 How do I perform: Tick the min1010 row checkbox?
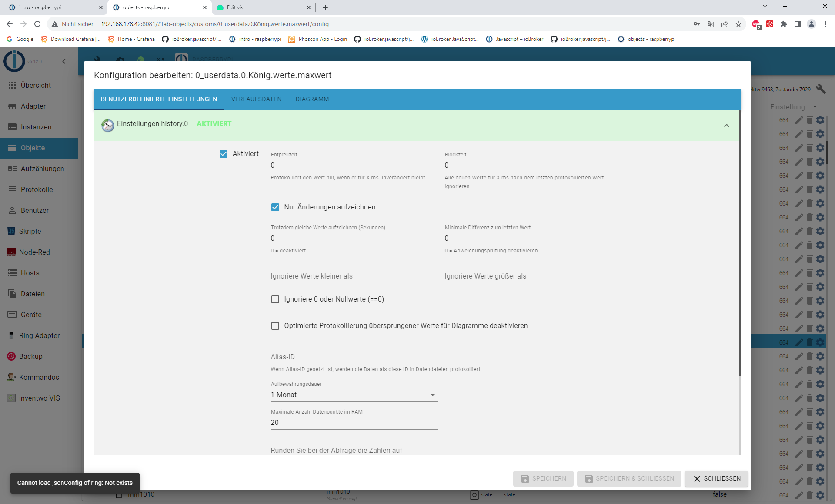pos(119,495)
